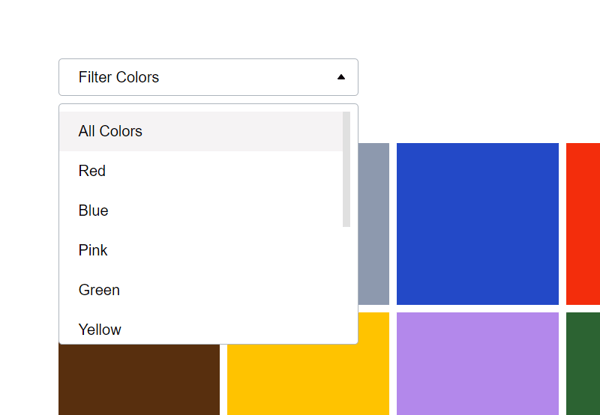Screen dimensions: 600x415
Task: Select the brown color tile
Action: [x=138, y=380]
